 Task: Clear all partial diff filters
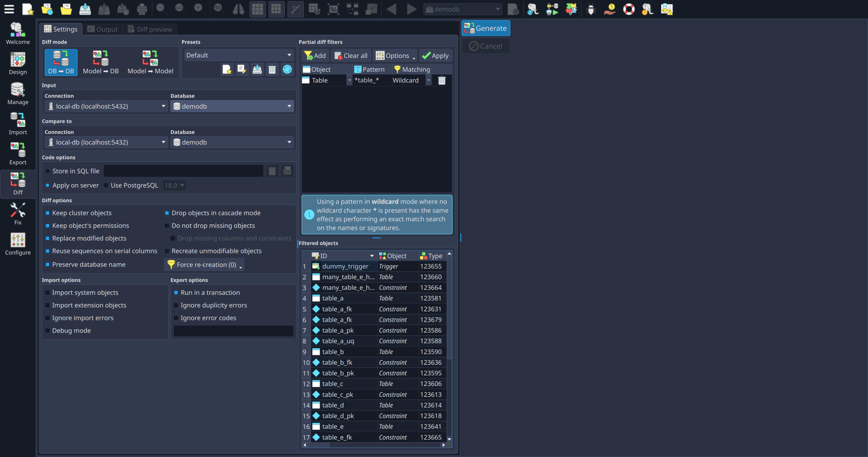[x=351, y=55]
